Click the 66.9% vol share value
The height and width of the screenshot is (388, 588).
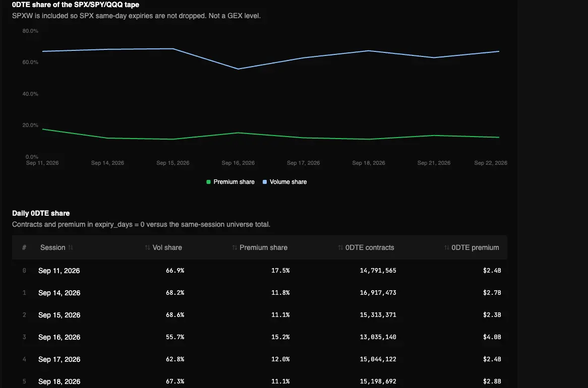tap(175, 270)
